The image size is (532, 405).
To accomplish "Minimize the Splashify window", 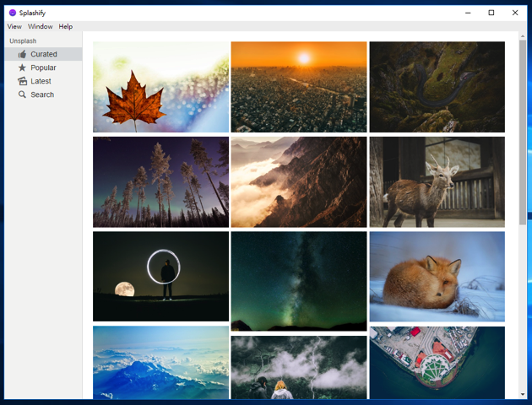I will [468, 13].
